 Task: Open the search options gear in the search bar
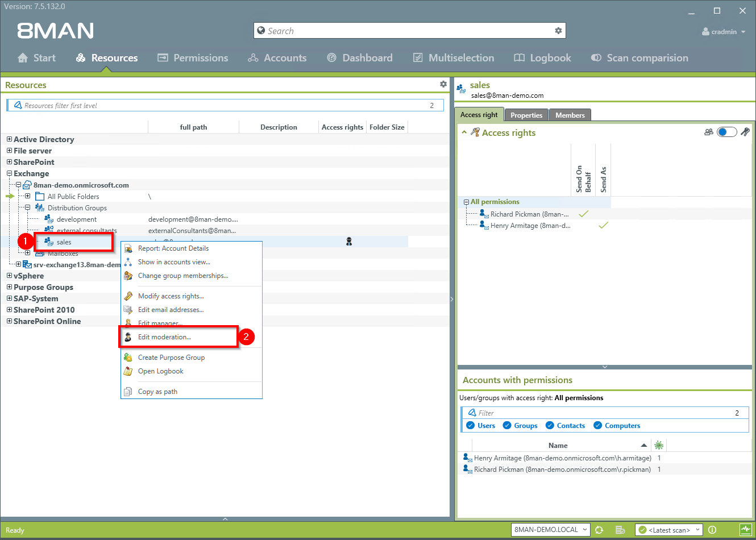tap(558, 30)
